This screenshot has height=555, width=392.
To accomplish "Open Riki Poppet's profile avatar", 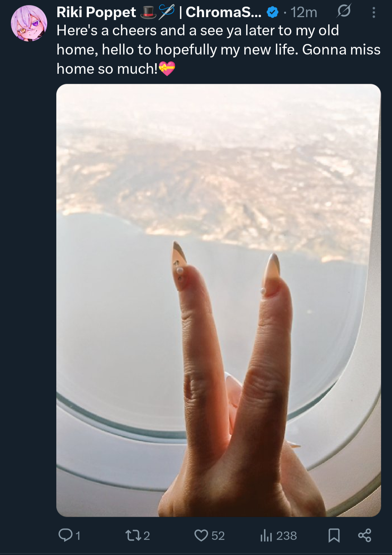I will point(29,23).
